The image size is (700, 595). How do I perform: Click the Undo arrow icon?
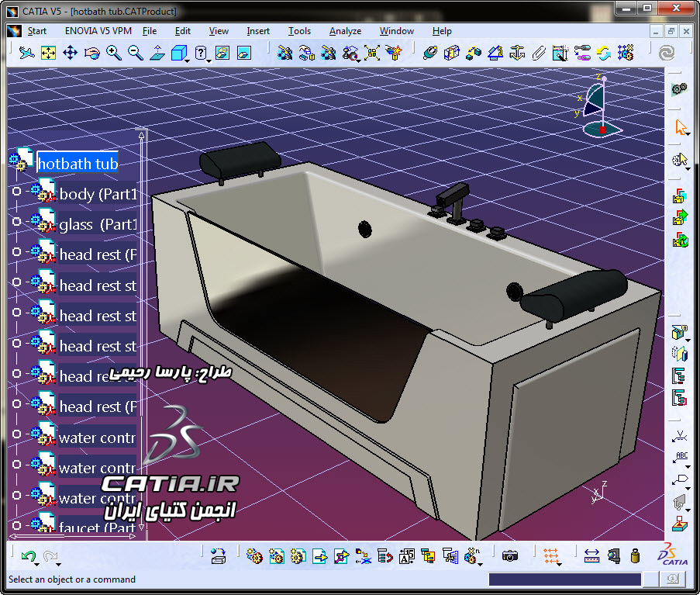(x=28, y=555)
